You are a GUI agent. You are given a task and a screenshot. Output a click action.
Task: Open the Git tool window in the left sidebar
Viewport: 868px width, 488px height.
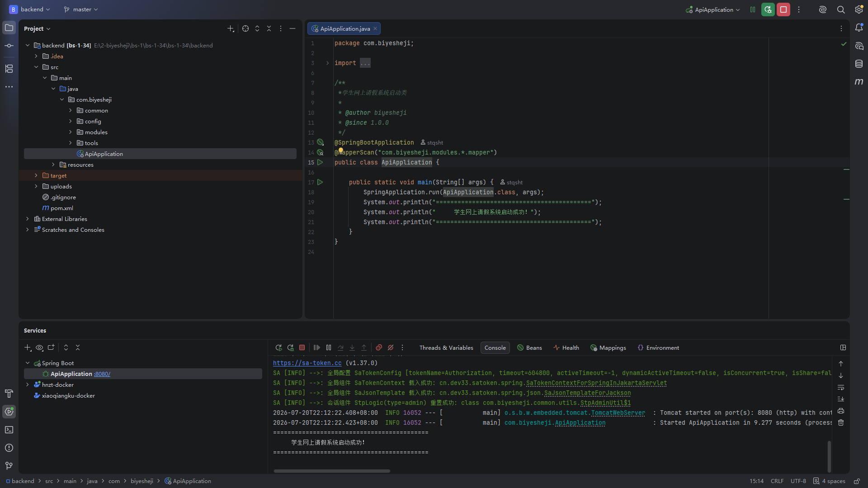pos(9,466)
